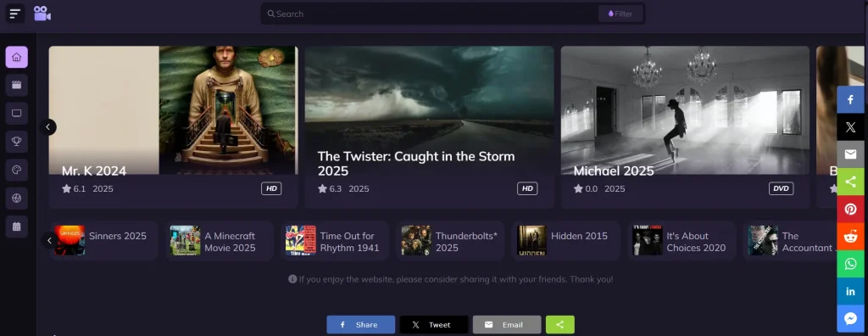Open the trophy top-rated sidebar icon
The height and width of the screenshot is (336, 868).
coord(17,142)
